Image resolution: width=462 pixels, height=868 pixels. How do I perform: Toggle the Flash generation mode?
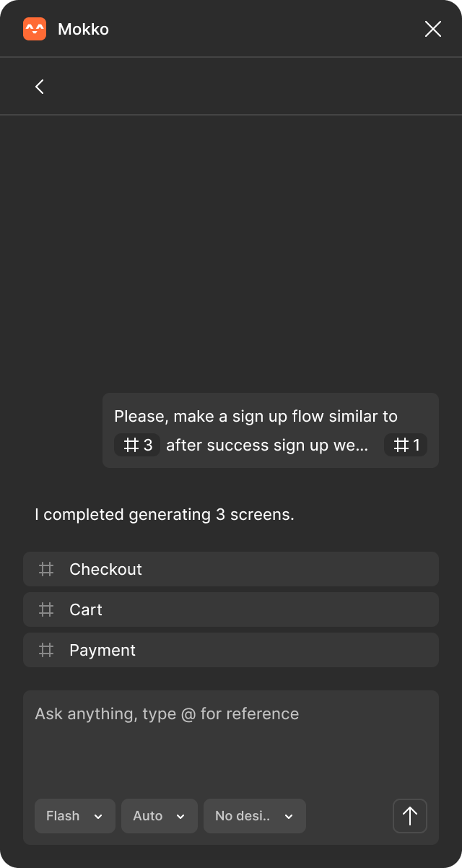point(61,816)
